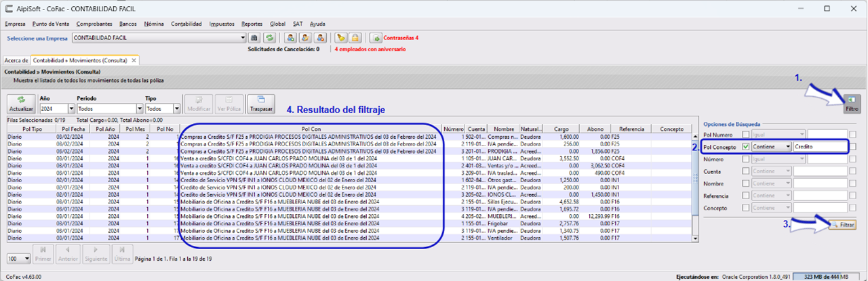Click the Actualizar refresh icon button
Screen dimensions: 868x281
coord(20,103)
